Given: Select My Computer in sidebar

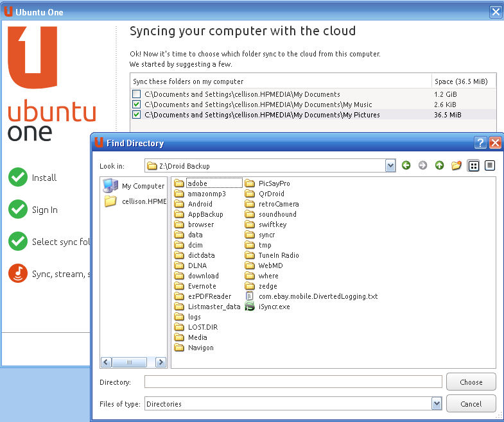Looking at the screenshot, I should (x=134, y=186).
